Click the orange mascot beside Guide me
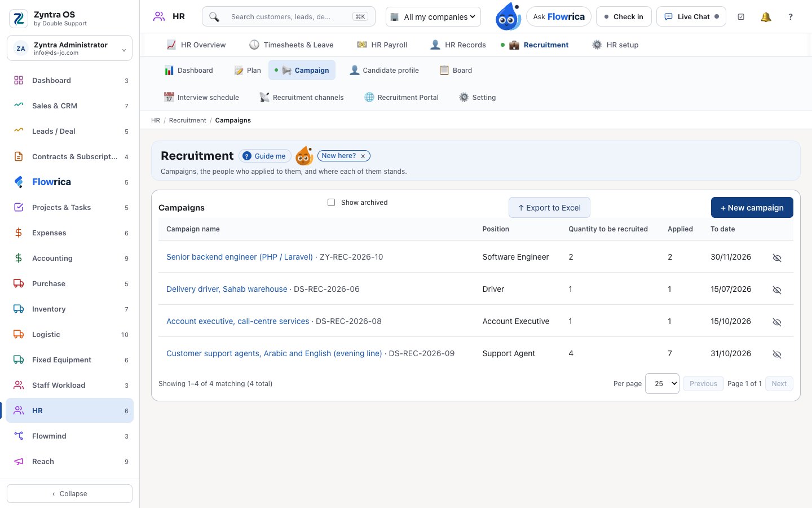Viewport: 812px width, 508px height. [x=304, y=156]
